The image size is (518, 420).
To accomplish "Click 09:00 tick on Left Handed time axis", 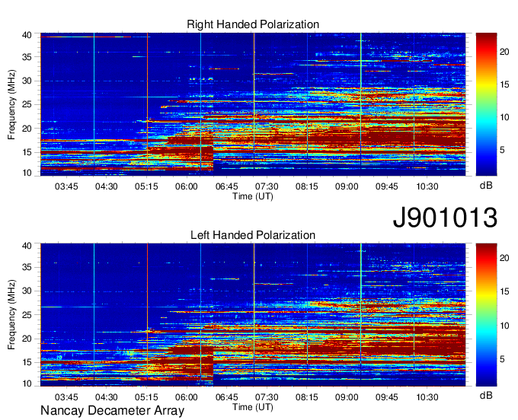I will (x=347, y=397).
